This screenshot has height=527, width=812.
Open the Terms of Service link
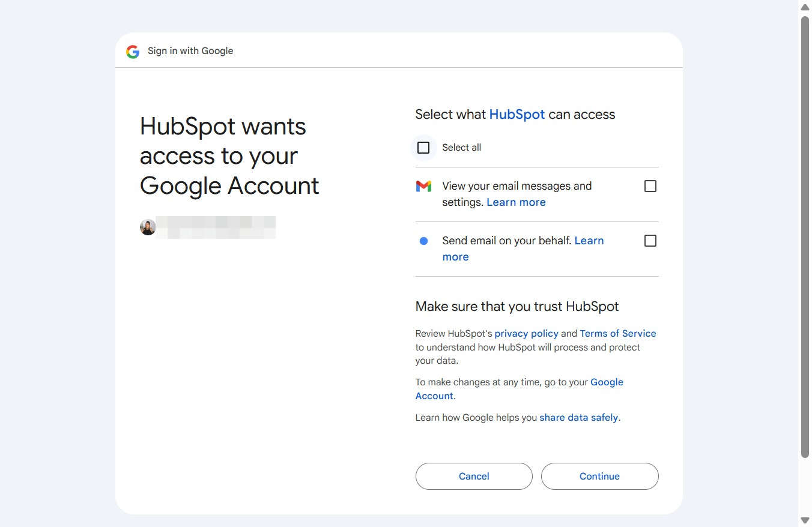618,333
